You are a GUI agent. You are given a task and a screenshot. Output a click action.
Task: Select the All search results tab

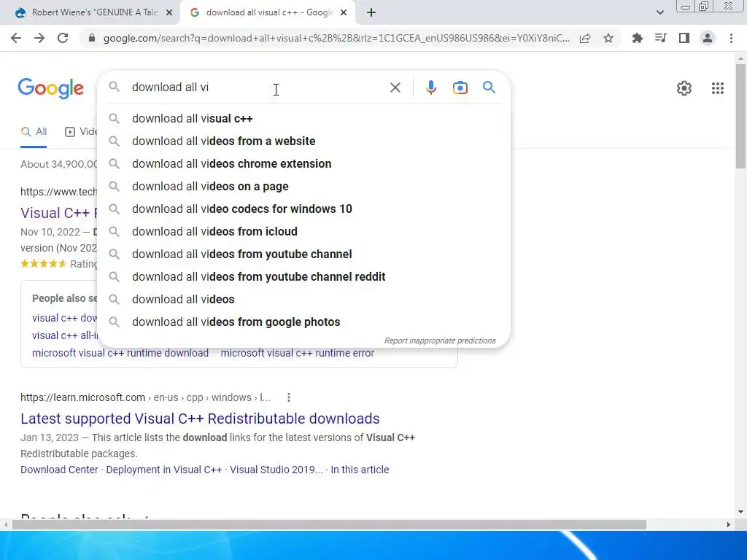[34, 132]
